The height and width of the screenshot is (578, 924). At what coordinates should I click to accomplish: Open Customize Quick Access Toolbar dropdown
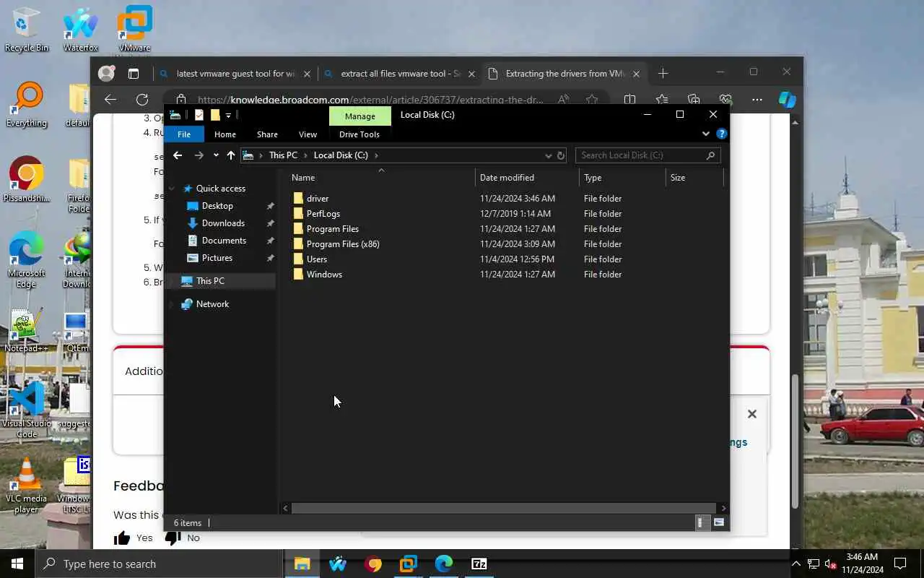[x=228, y=115]
